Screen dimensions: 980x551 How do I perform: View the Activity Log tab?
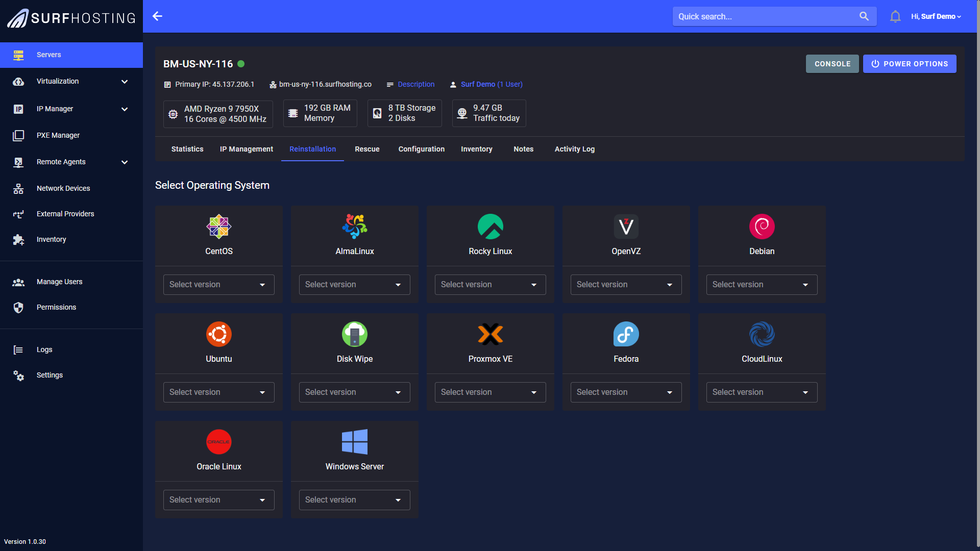coord(575,149)
